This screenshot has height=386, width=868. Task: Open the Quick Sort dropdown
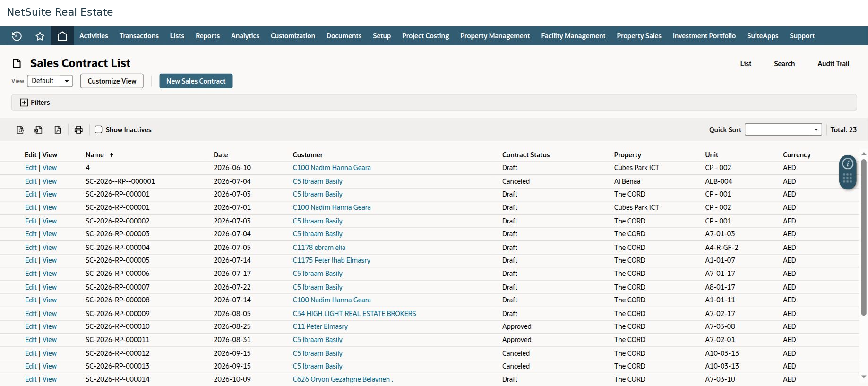point(783,129)
